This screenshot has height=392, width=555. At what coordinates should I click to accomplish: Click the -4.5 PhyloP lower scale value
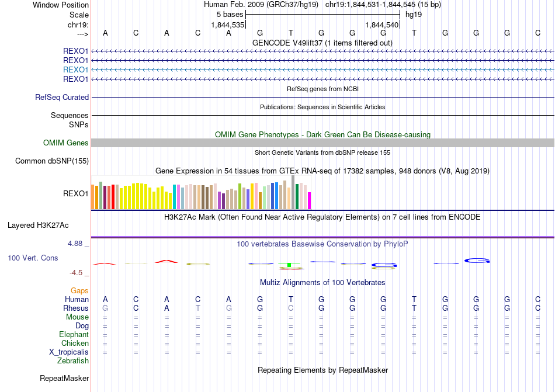coord(76,273)
